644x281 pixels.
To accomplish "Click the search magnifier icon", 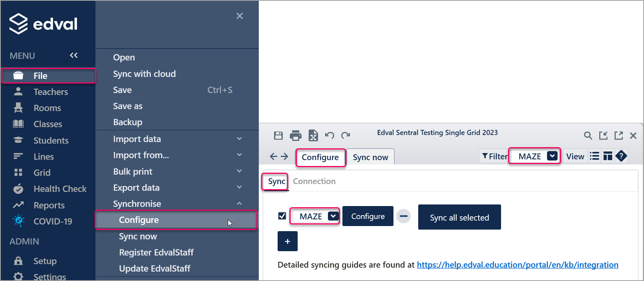I will [x=588, y=136].
